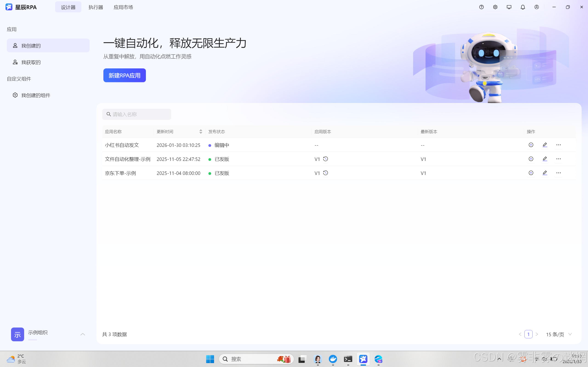Open the Edge browser icon in taskbar
588x367 pixels.
pyautogui.click(x=378, y=359)
